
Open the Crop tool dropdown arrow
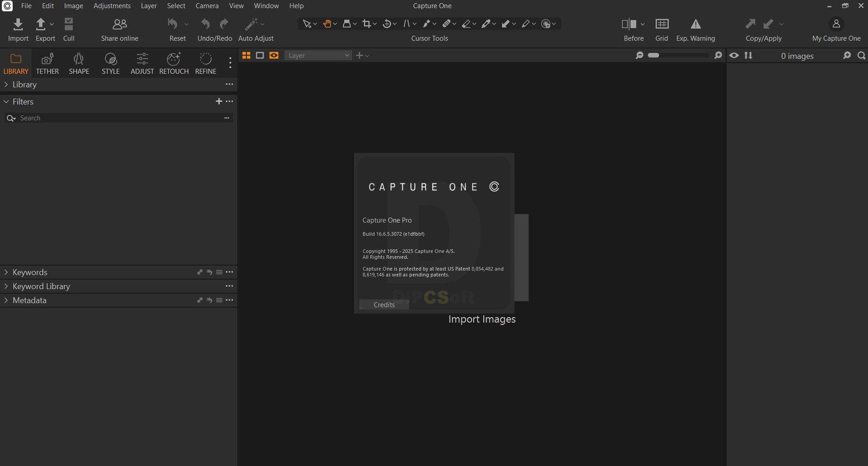(375, 24)
